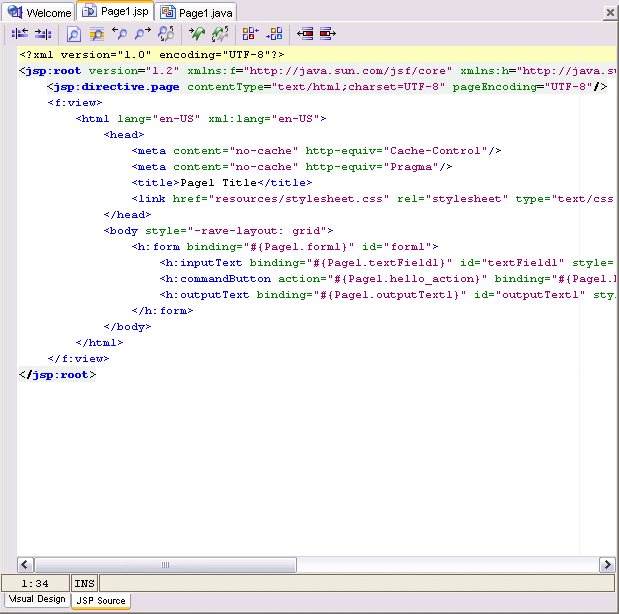Select the JSP Source tab at bottom
619x614 pixels.
[x=100, y=601]
